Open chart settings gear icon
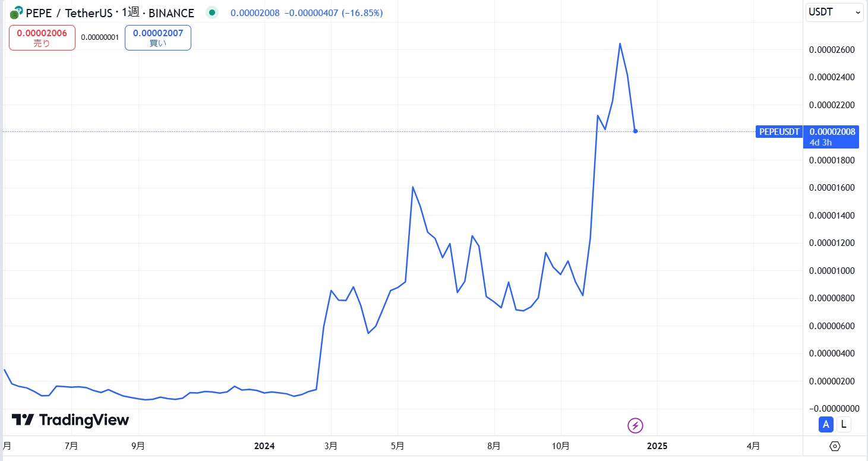Viewport: 868px width, 461px height. pos(835,446)
